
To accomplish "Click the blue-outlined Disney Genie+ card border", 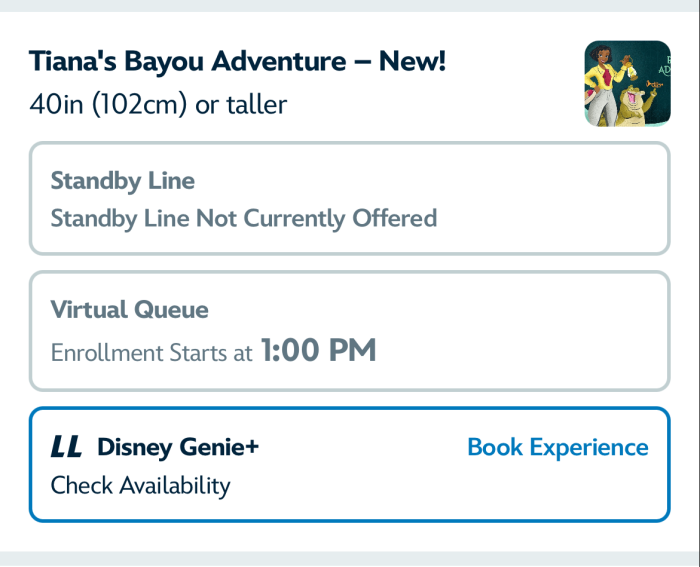I will click(350, 408).
